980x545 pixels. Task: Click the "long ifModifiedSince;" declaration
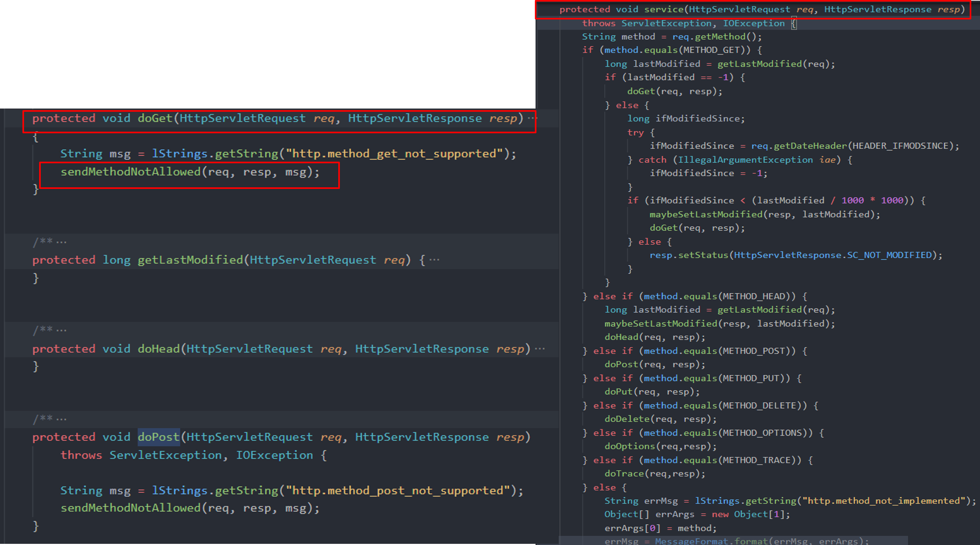[686, 118]
